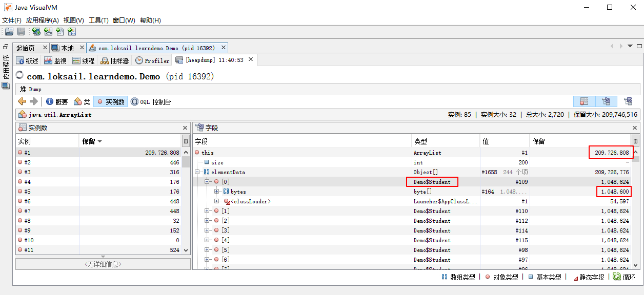Expand the bytes field node
The height and width of the screenshot is (295, 644).
click(217, 192)
